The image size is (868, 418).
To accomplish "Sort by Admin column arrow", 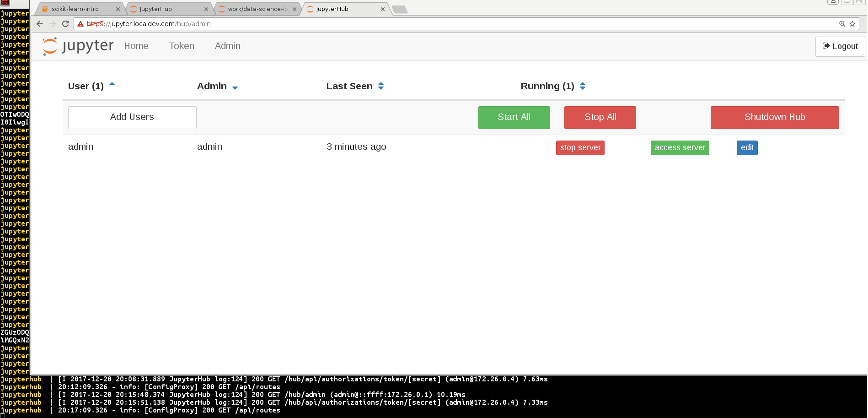I will pyautogui.click(x=235, y=88).
